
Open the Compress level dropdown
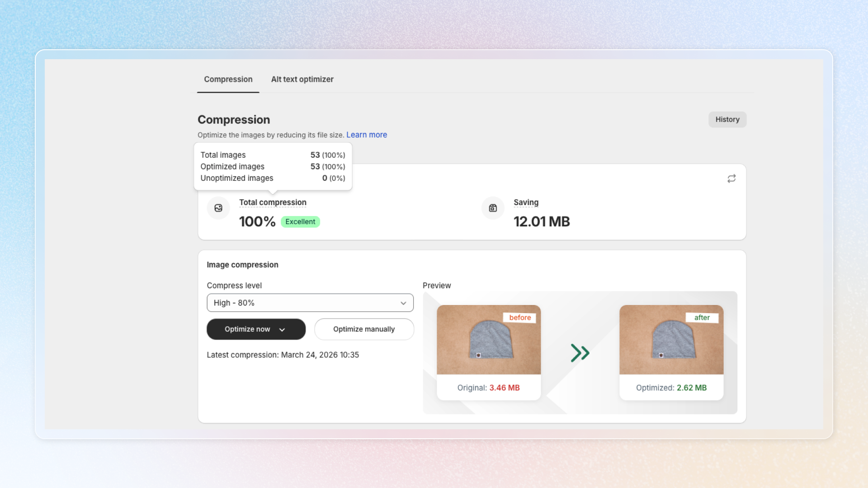(x=310, y=303)
